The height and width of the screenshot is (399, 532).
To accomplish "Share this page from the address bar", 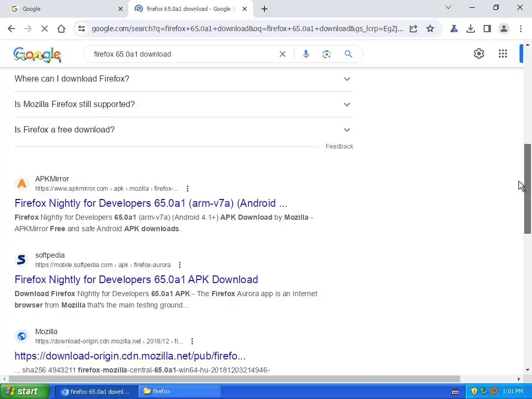I will tap(413, 29).
